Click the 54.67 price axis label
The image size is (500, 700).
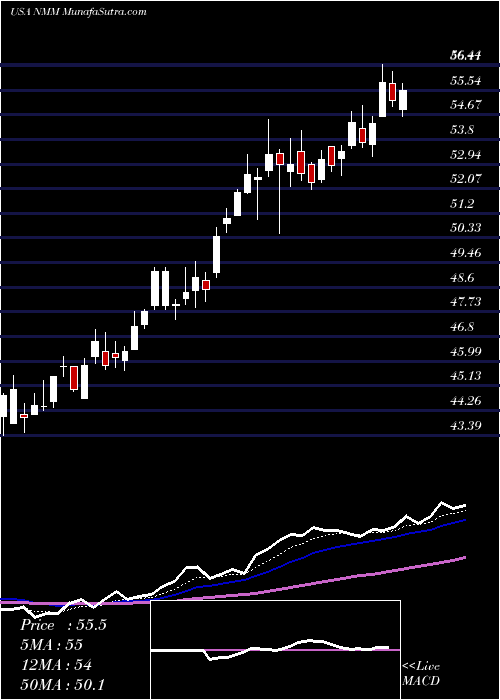pyautogui.click(x=466, y=105)
